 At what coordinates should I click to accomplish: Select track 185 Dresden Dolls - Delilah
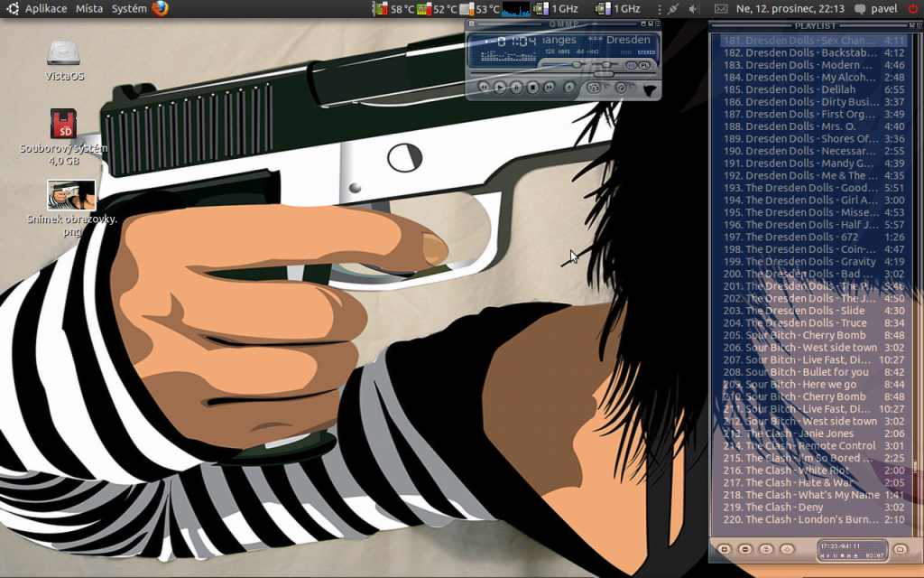tap(813, 89)
